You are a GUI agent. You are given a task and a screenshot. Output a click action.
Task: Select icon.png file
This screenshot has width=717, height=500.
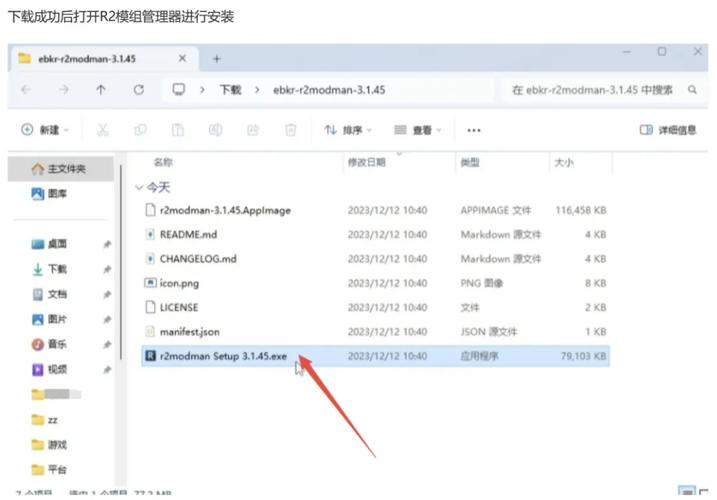[375, 283]
